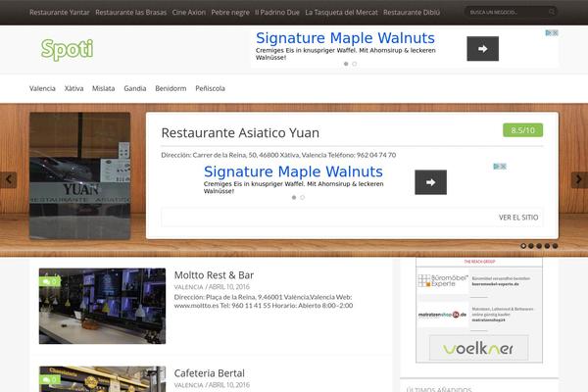This screenshot has height=392, width=588.
Task: Click VER EL SITIO link
Action: point(518,218)
